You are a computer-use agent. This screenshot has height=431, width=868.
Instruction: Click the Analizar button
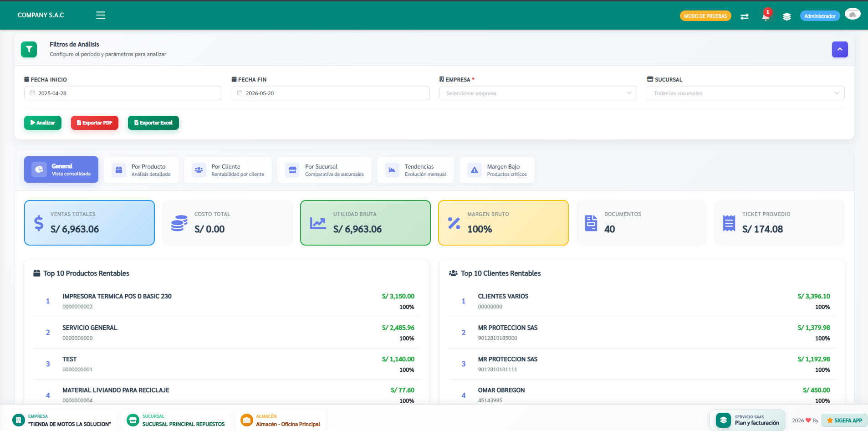point(43,123)
